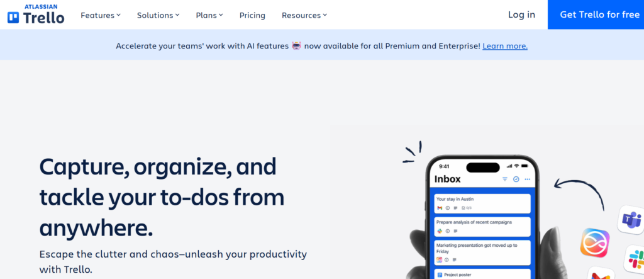Viewport: 644px width, 279px height.
Task: Click the checkmark circle icon beside Inbox
Action: [x=516, y=179]
